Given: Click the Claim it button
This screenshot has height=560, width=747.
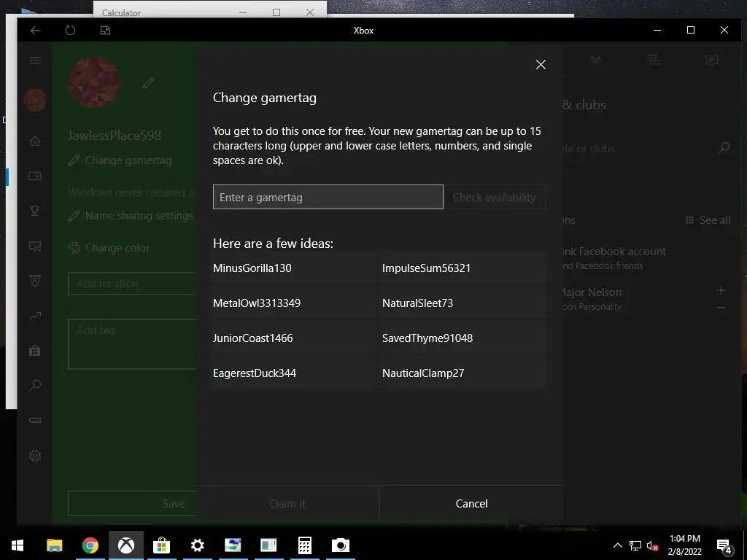Looking at the screenshot, I should pos(287,503).
